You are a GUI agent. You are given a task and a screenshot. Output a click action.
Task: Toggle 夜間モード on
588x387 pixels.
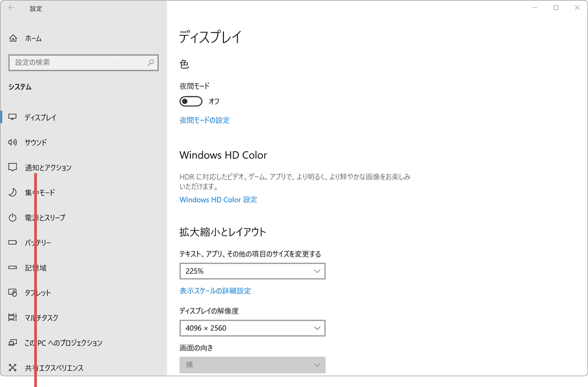coord(191,101)
